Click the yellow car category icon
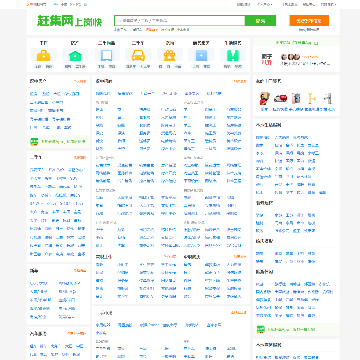 [138, 55]
